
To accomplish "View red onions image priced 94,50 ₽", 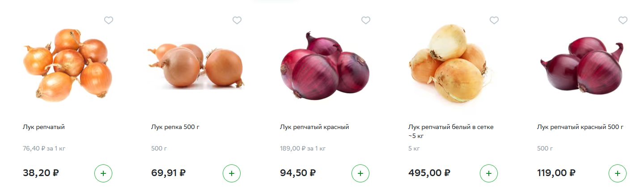I will coord(325,66).
